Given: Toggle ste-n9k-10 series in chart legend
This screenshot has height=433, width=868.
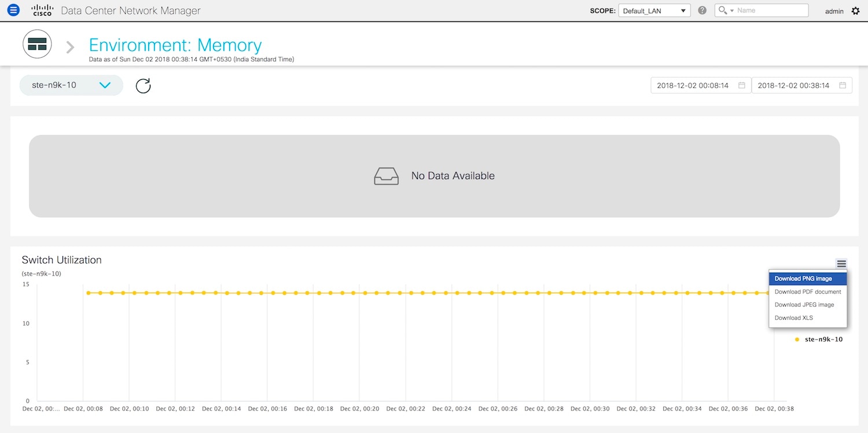Looking at the screenshot, I should coord(823,339).
